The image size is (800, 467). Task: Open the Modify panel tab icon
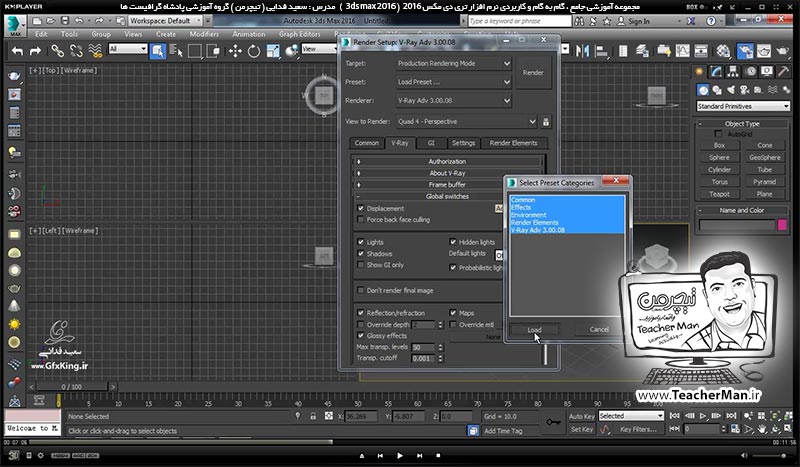(x=717, y=71)
